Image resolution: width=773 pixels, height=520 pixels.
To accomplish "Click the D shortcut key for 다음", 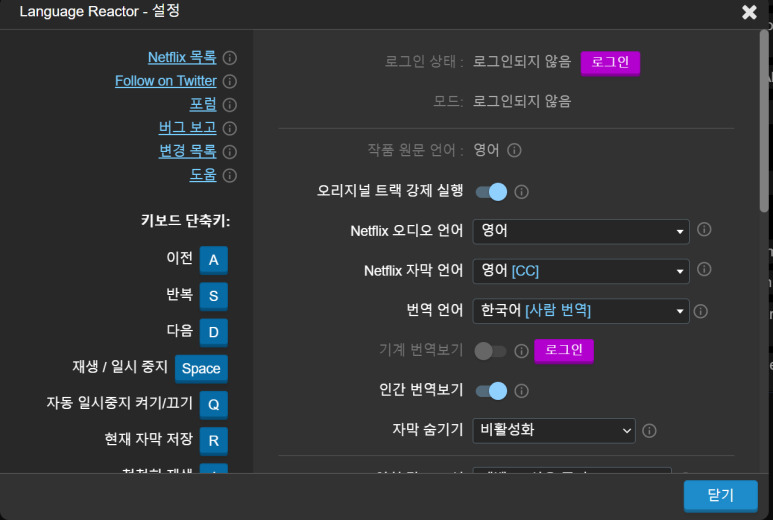I will (x=213, y=332).
